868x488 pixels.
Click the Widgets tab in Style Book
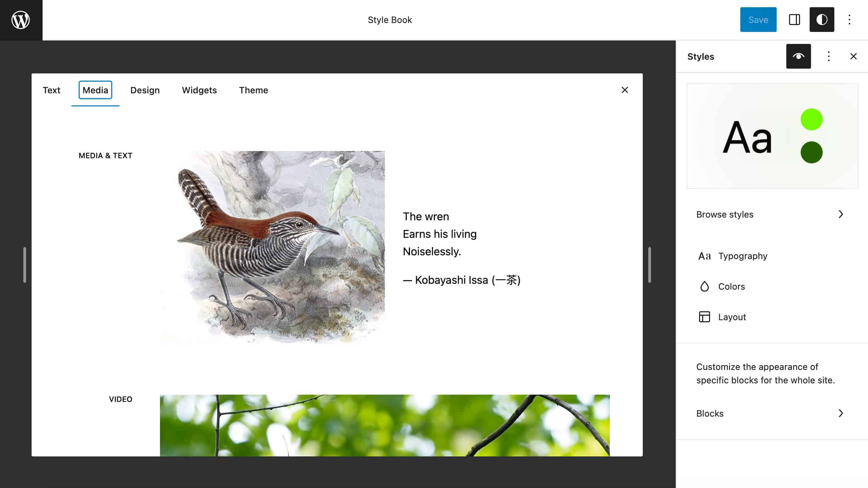(x=199, y=90)
